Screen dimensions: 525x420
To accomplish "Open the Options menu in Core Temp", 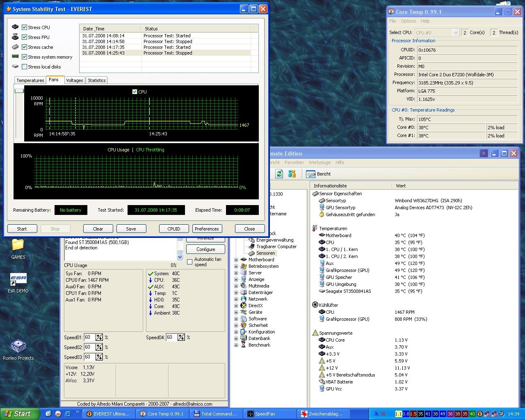I will pyautogui.click(x=408, y=21).
